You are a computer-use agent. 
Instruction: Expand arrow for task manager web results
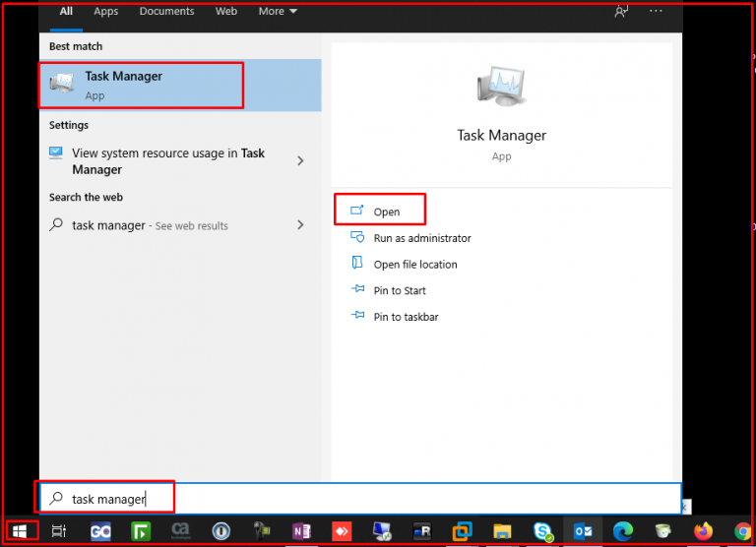pos(300,224)
